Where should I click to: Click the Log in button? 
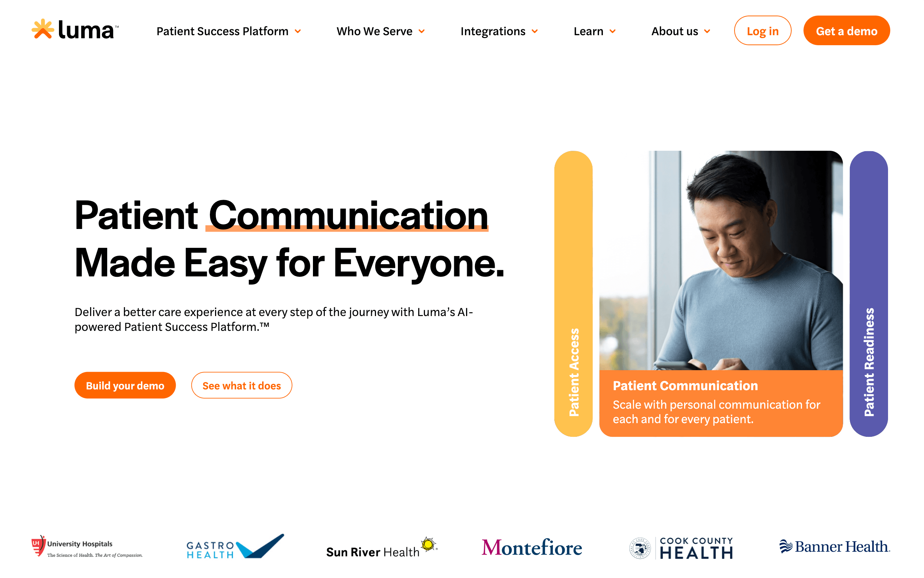click(762, 31)
